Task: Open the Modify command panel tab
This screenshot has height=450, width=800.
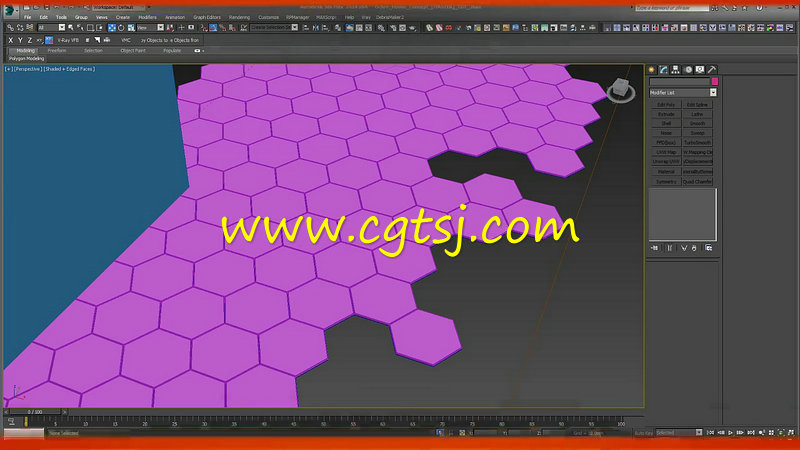Action: click(x=663, y=69)
